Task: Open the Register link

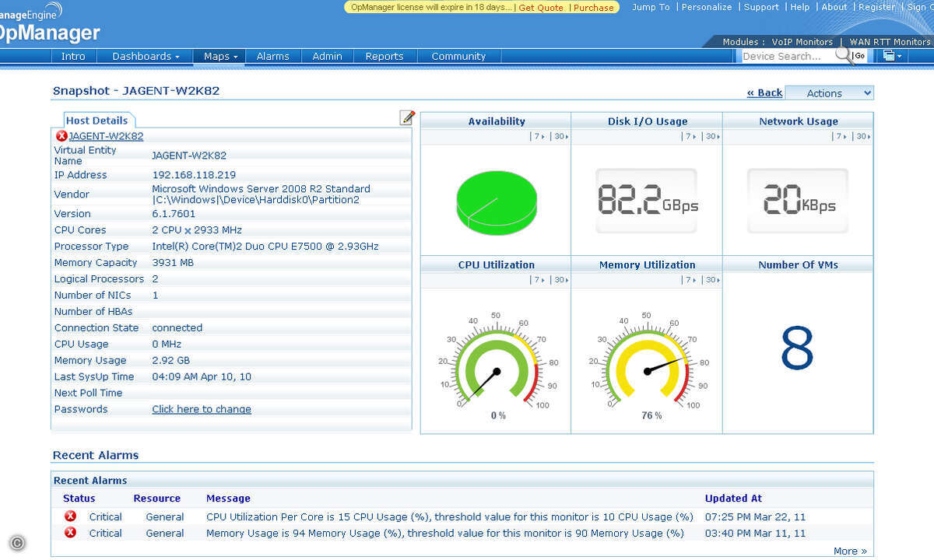Action: [877, 7]
